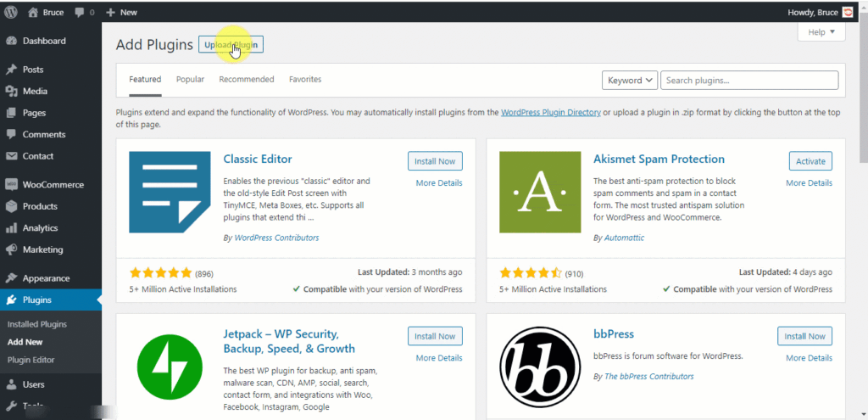Expand the Help dropdown panel
Screen dimensions: 868x420
point(821,32)
